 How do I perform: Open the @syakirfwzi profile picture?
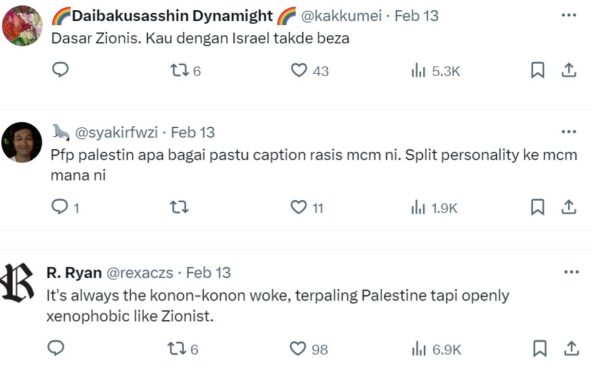pos(22,142)
